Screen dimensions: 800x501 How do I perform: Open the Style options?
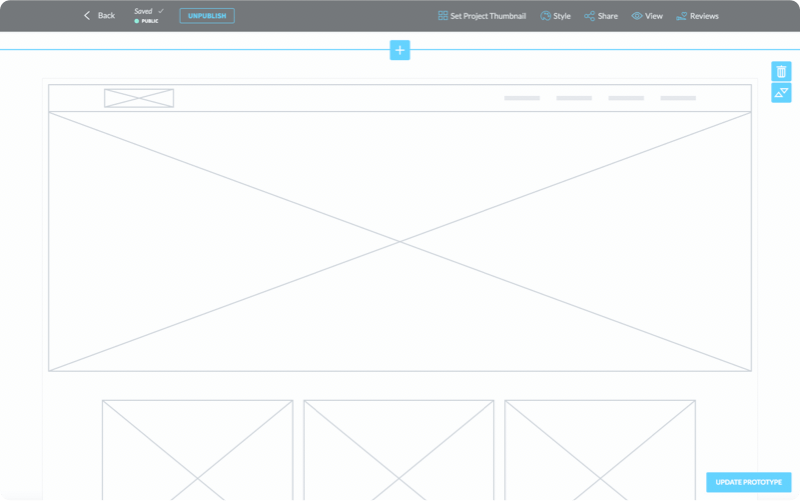[556, 16]
